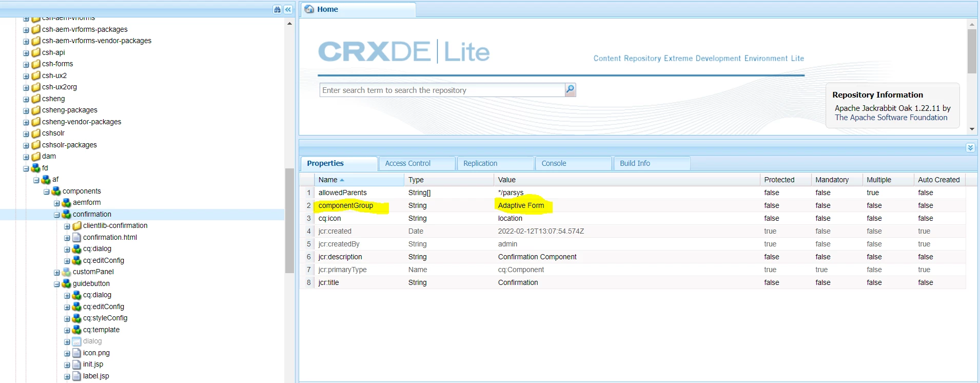Click the aemform component icon
The height and width of the screenshot is (383, 980).
tap(67, 202)
